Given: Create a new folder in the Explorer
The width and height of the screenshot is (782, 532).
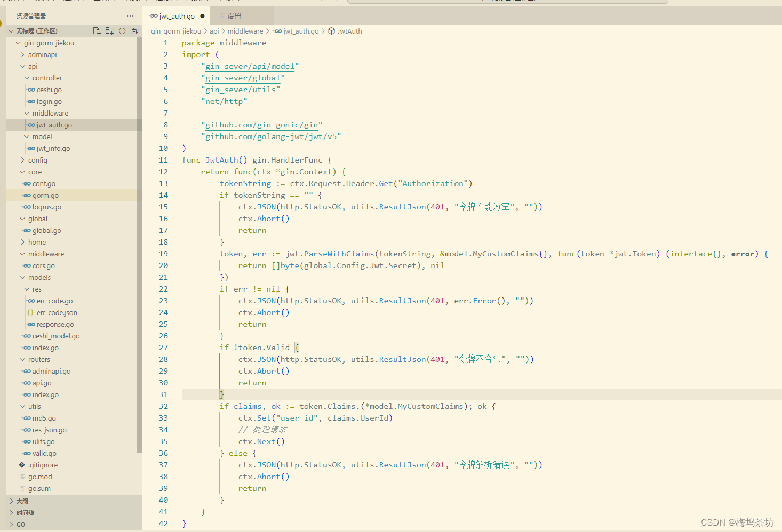Looking at the screenshot, I should click(109, 30).
